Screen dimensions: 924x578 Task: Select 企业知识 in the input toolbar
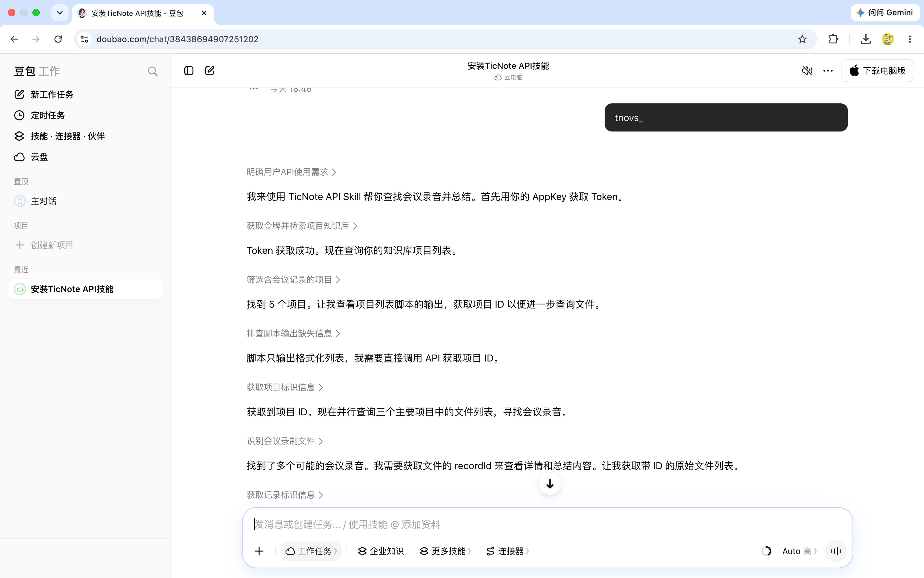[x=381, y=551]
